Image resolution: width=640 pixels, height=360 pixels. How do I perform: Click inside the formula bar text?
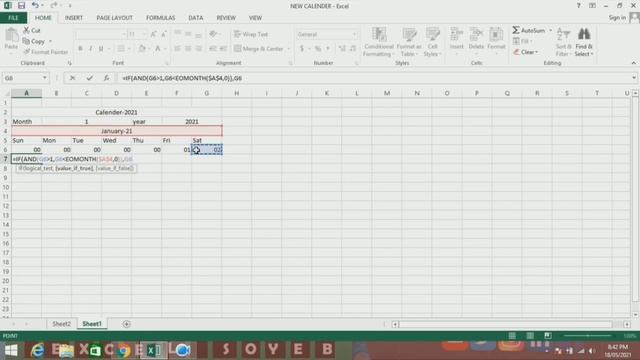[x=182, y=78]
